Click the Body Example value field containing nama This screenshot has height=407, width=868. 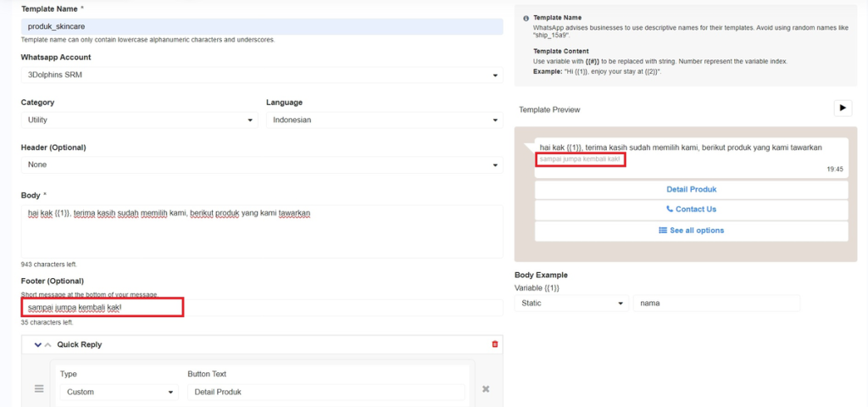(715, 303)
